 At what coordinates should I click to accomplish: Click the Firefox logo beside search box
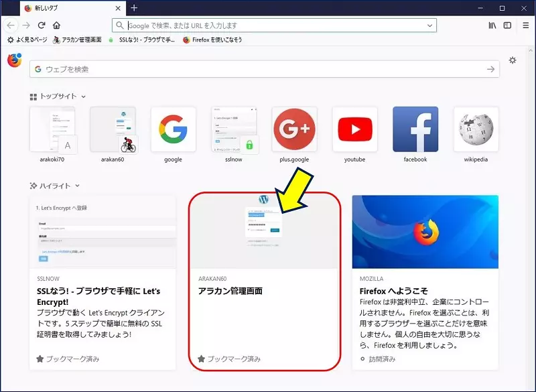point(14,60)
